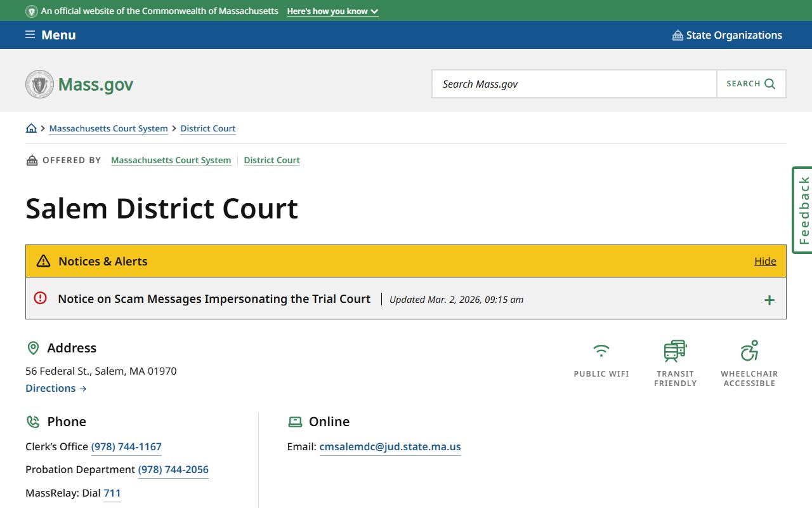Click the home icon in the breadcrumb

31,128
